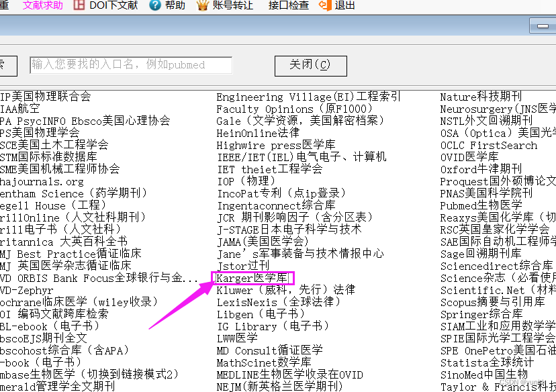
Task: Select PsycINFO Ebsco美国心理协会 entry
Action: click(x=85, y=121)
